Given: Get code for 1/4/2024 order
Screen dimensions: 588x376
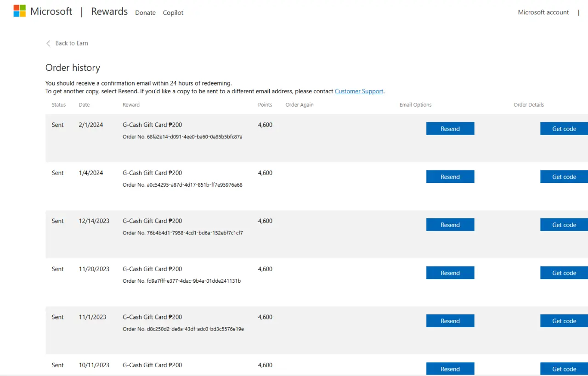Looking at the screenshot, I should [x=564, y=177].
